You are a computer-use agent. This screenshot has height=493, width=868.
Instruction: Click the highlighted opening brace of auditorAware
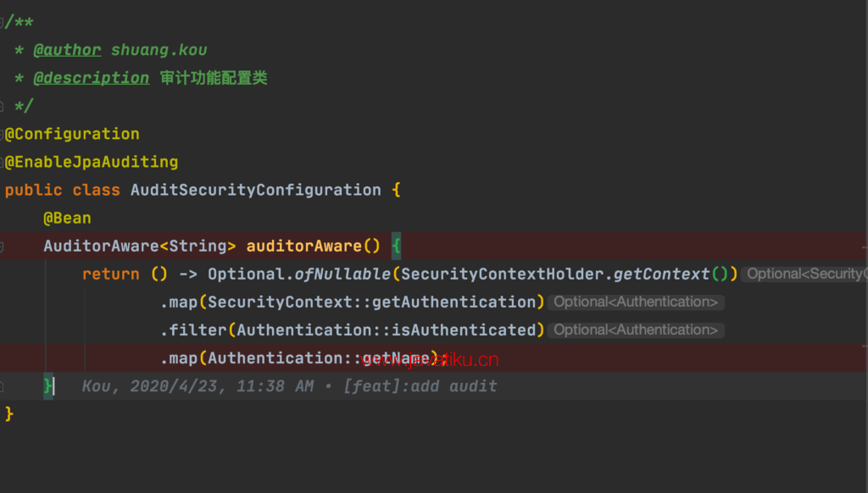[396, 246]
